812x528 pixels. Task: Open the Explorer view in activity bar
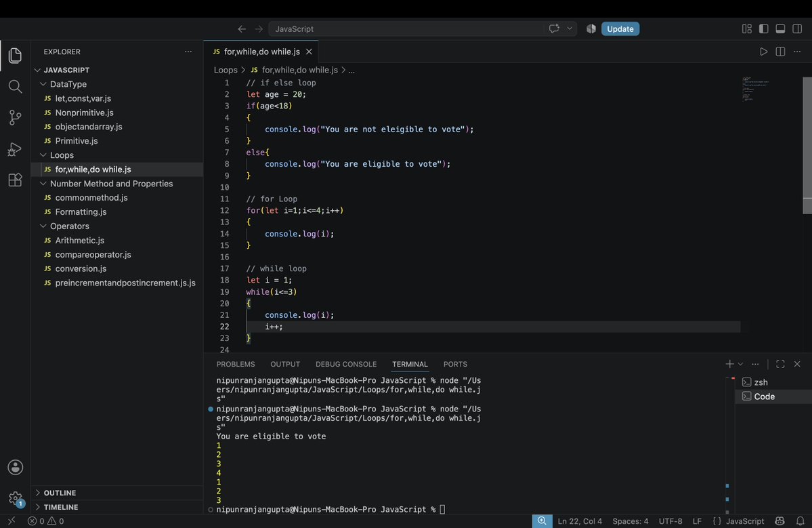pyautogui.click(x=15, y=56)
